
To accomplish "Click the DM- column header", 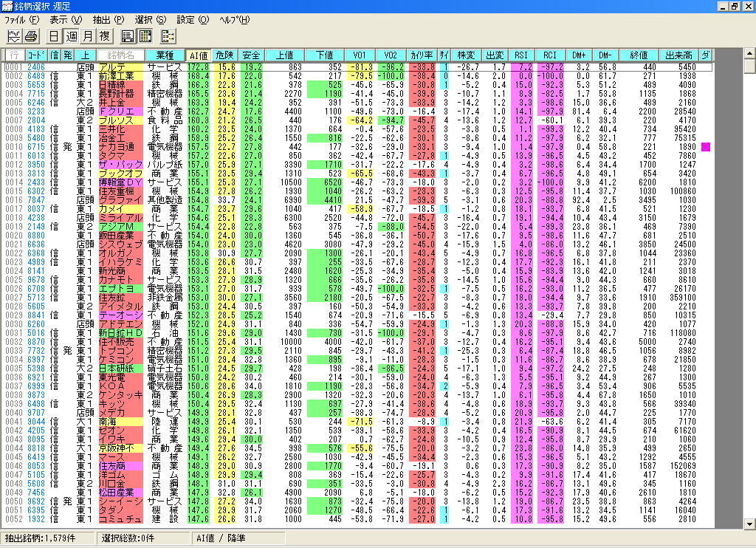I will (605, 55).
